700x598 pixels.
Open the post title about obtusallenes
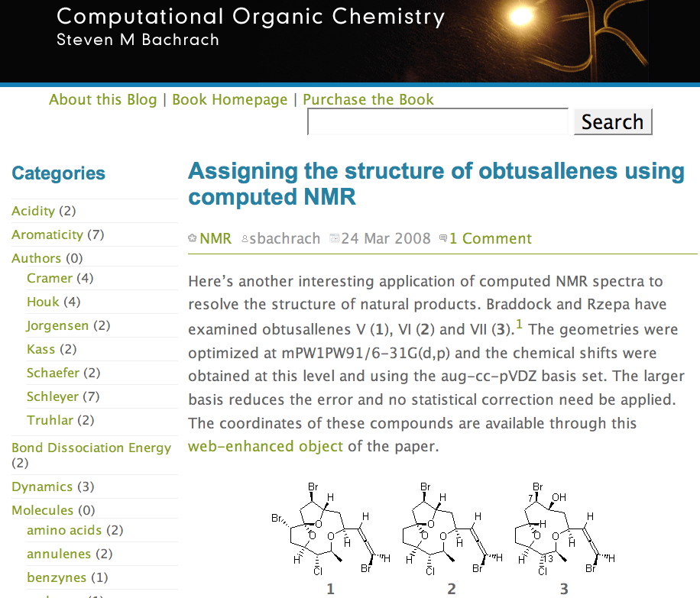pos(436,183)
